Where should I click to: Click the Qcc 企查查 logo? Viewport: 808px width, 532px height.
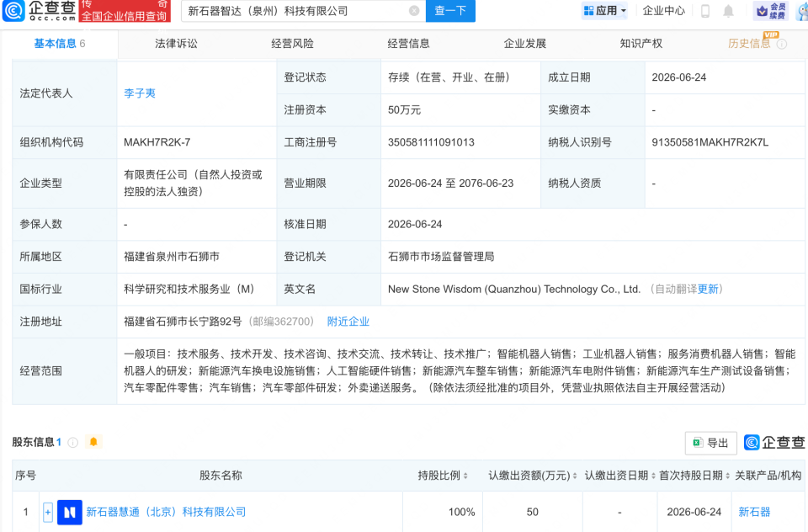coord(40,10)
